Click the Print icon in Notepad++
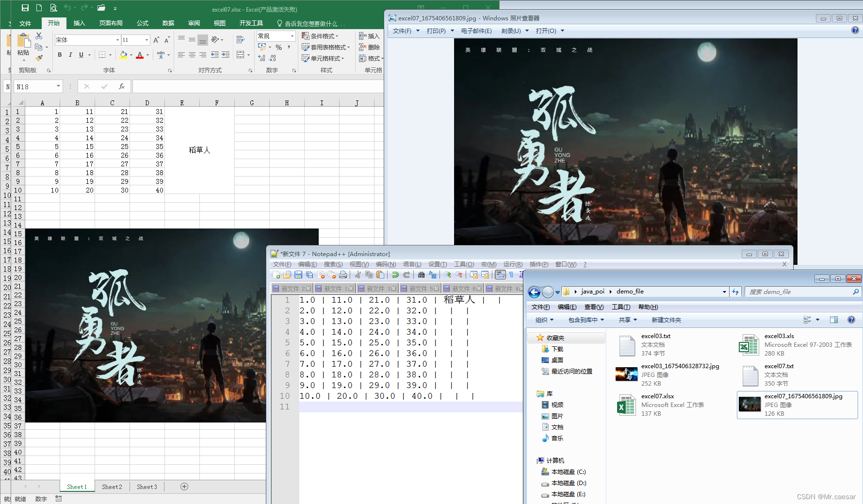The height and width of the screenshot is (504, 863). pyautogui.click(x=343, y=275)
